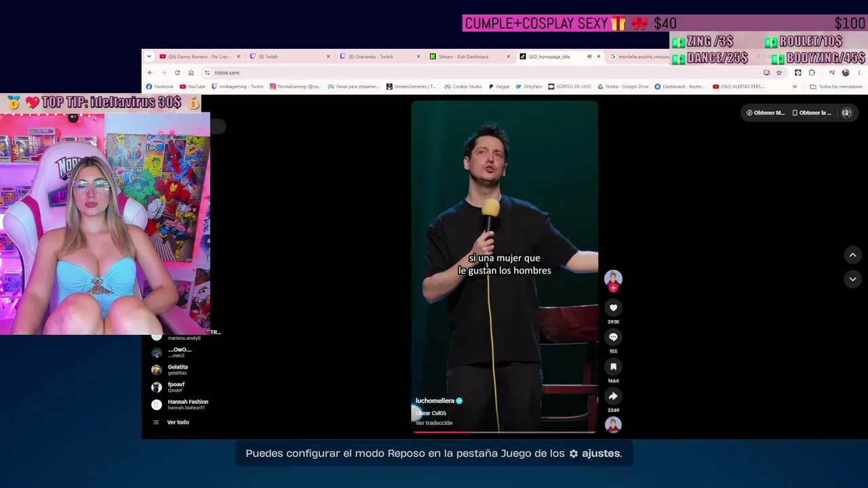Open creator avatar above like button
The height and width of the screenshot is (488, 868).
click(613, 278)
